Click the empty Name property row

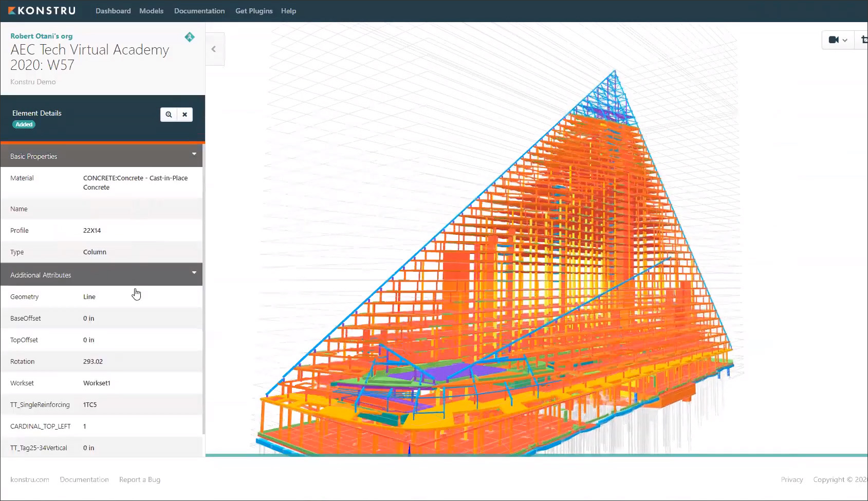click(x=101, y=209)
